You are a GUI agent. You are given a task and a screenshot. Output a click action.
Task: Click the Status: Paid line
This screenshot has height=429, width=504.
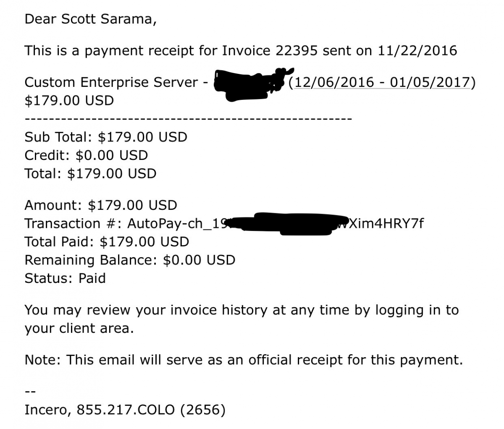(65, 278)
